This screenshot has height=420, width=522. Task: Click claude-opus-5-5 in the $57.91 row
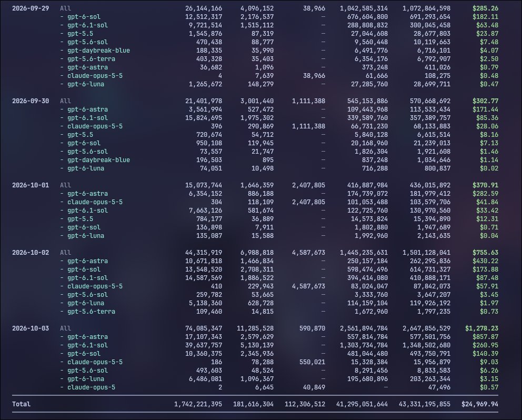click(95, 286)
